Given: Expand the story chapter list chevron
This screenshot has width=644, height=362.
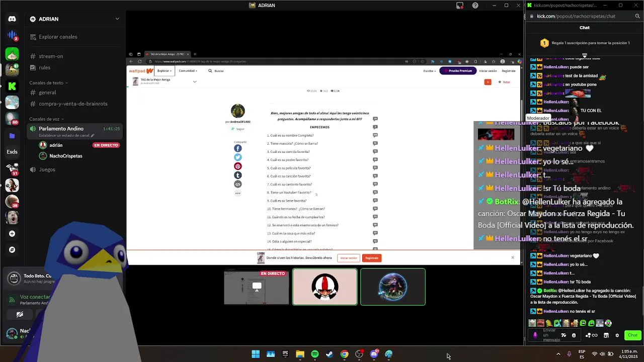Looking at the screenshot, I should (x=195, y=81).
